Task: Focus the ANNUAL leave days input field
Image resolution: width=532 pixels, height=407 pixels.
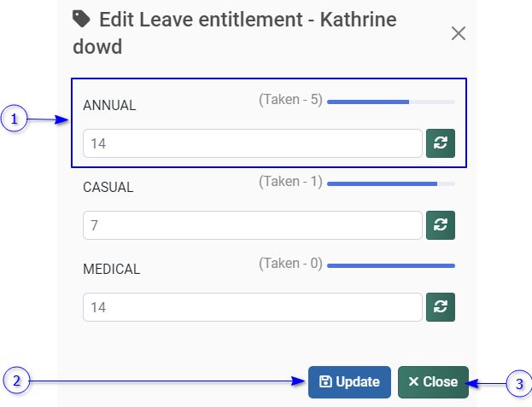Action: click(x=253, y=143)
